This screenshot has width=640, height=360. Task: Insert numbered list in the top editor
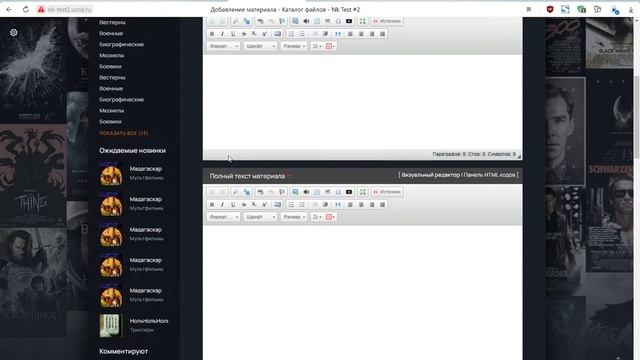coord(291,34)
